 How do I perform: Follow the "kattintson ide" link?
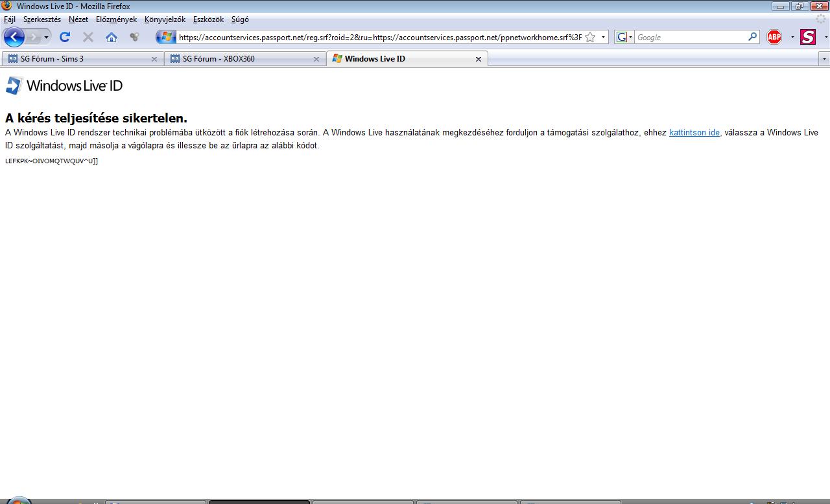[694, 133]
